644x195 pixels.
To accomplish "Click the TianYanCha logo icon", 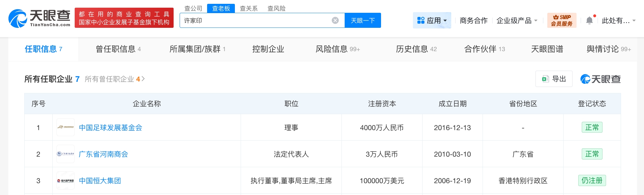I will [18, 19].
